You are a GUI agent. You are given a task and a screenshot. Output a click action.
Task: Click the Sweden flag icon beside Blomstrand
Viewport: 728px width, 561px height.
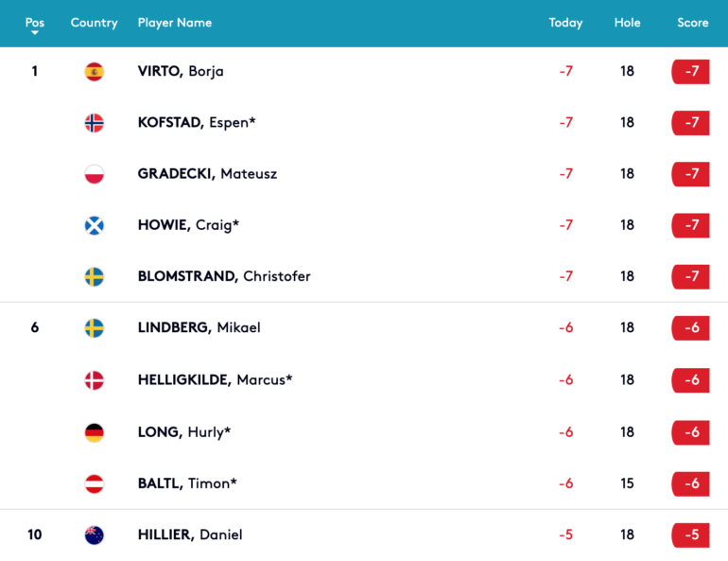(x=95, y=277)
